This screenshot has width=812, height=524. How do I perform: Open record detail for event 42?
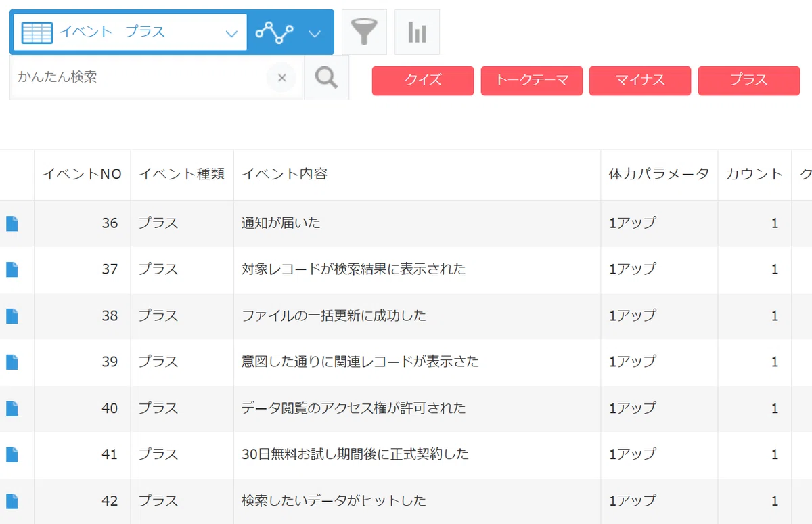click(12, 502)
